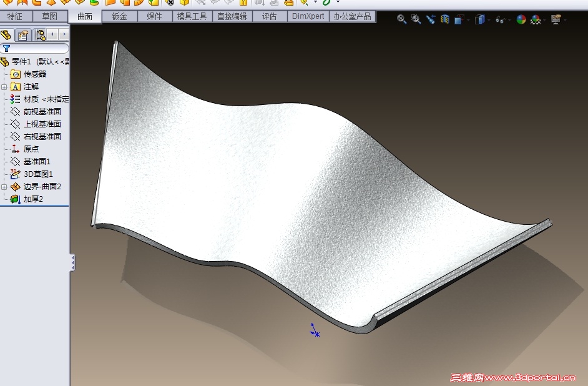Screen dimensions: 588x386
Task: Select the 前视基准面 plane
Action: pos(36,111)
